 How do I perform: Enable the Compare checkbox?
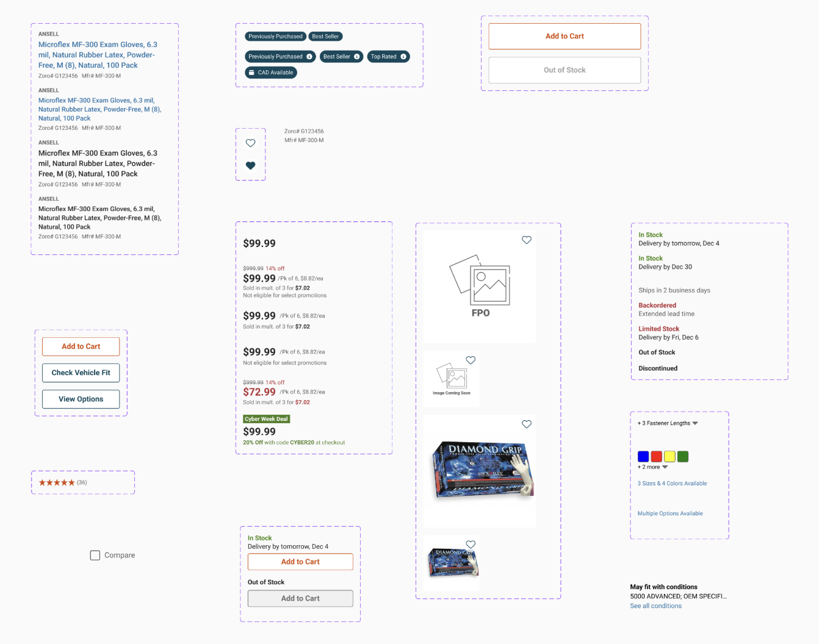[x=95, y=556]
